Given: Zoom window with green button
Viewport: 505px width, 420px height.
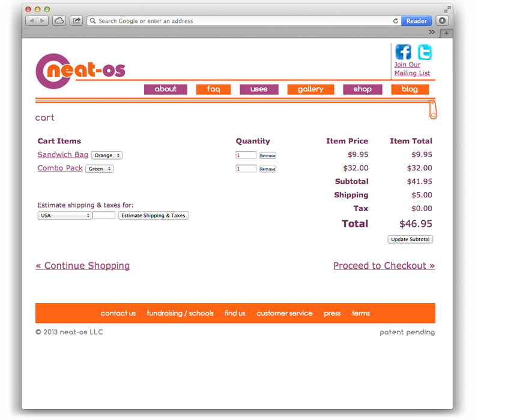Looking at the screenshot, I should [47, 10].
